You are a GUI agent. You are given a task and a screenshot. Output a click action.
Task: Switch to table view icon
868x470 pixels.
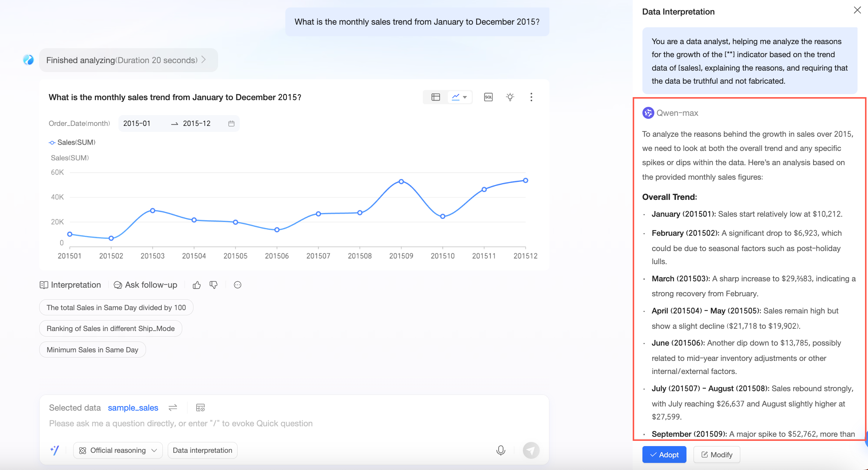pyautogui.click(x=435, y=97)
